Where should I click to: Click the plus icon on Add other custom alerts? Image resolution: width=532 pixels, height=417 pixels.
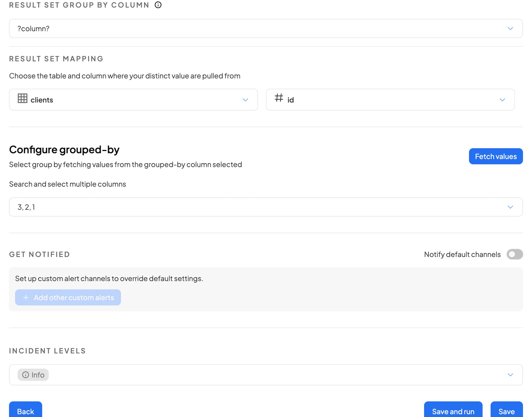coord(26,297)
